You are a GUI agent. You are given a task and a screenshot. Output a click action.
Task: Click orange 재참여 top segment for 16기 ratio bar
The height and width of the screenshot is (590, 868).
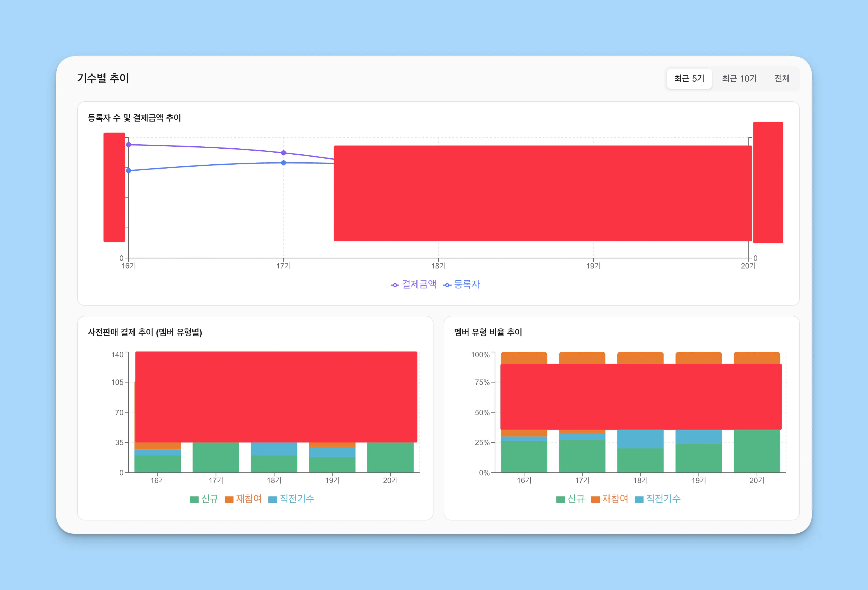[x=524, y=358]
